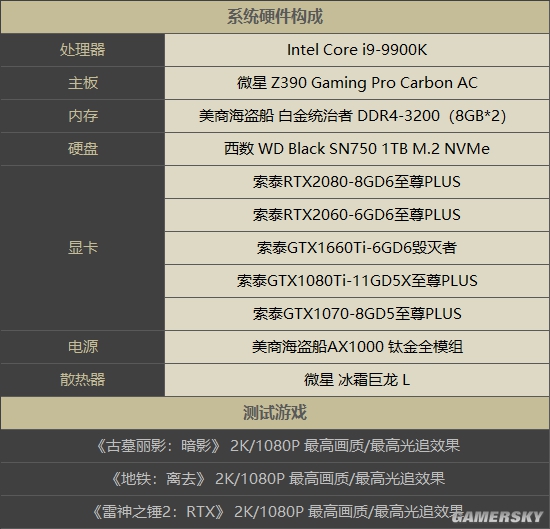This screenshot has width=550, height=529.
Task: Select the 散热器 row label
Action: pos(83,380)
